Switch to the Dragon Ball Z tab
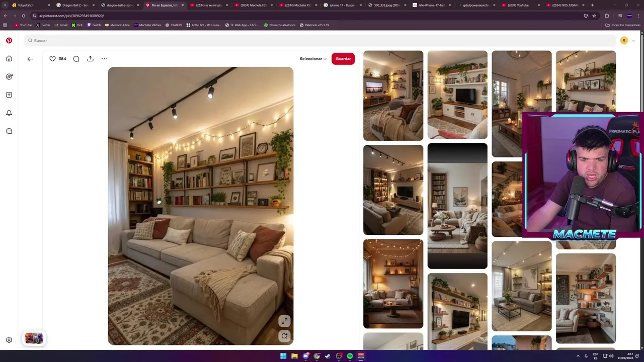The width and height of the screenshot is (644, 362). pyautogui.click(x=74, y=5)
